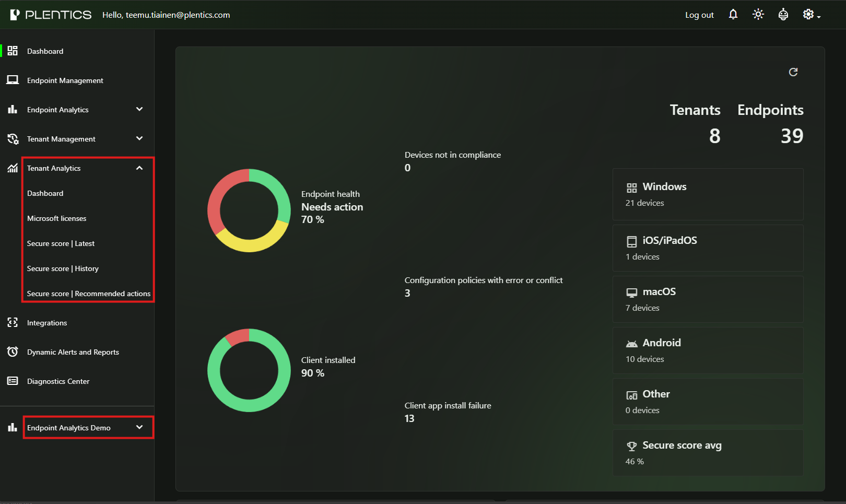This screenshot has width=846, height=504.
Task: Expand Endpoint Analytics Demo dropdown
Action: 139,427
